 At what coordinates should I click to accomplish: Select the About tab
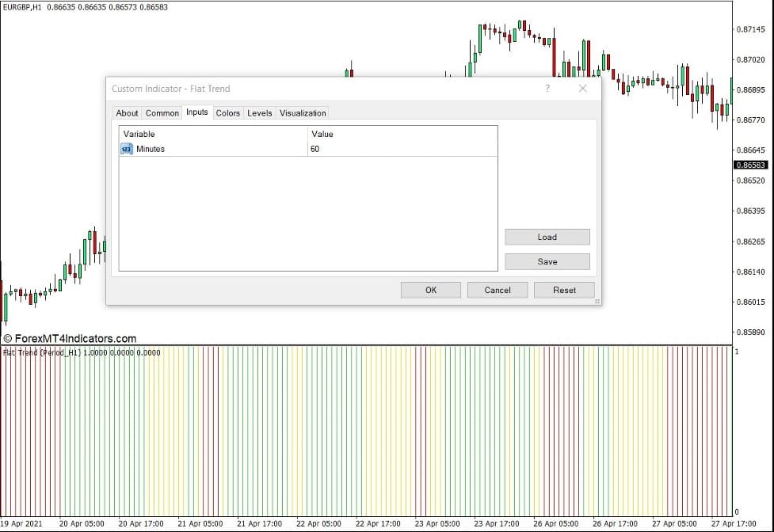[127, 112]
